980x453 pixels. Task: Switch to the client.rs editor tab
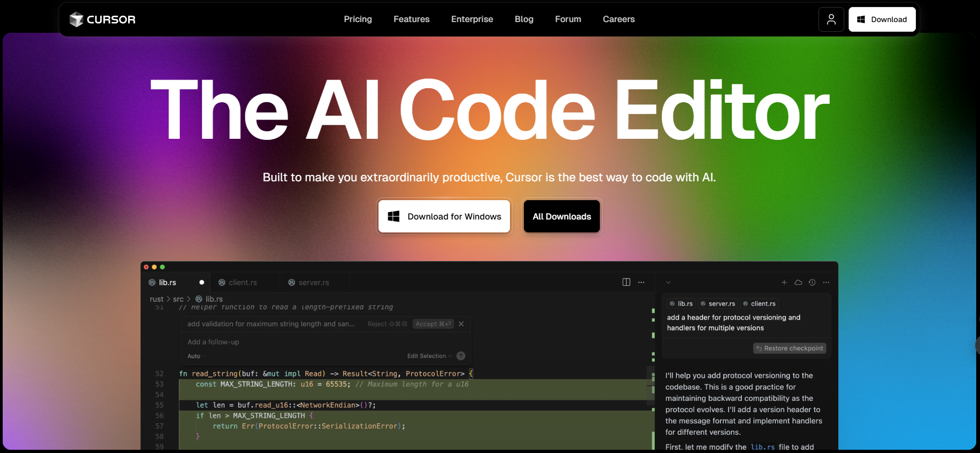[245, 282]
